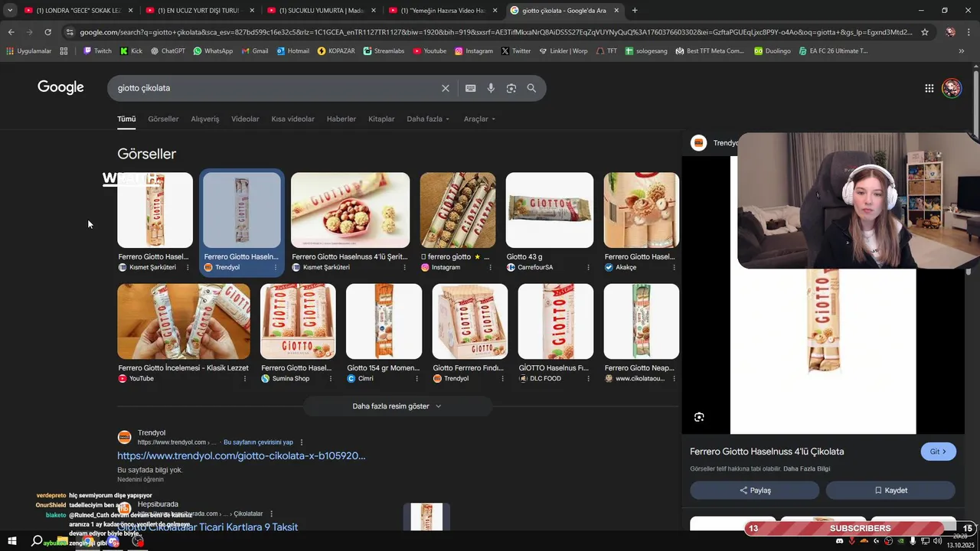Open the tab search dropdown in Chrome
This screenshot has width=980, height=551.
[10, 11]
